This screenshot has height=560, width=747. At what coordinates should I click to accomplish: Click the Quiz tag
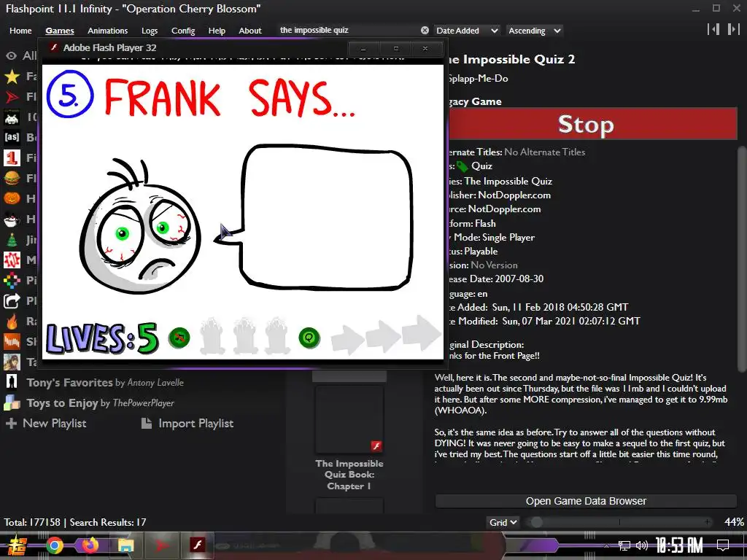click(x=481, y=166)
